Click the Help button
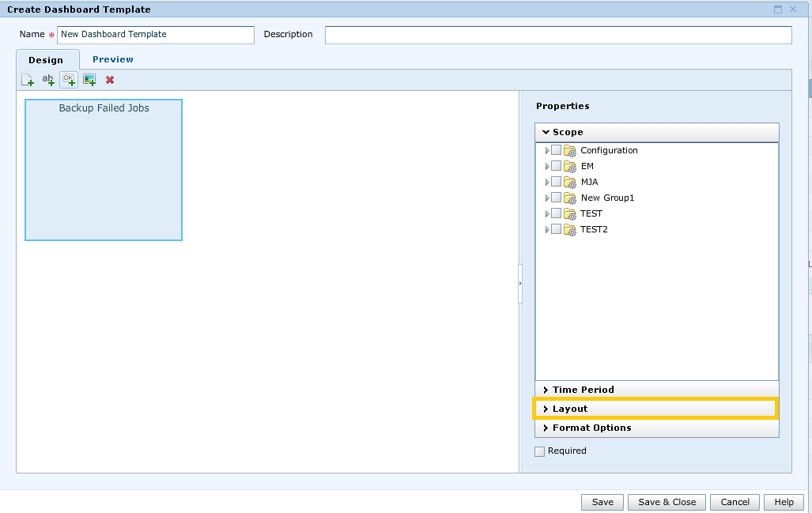This screenshot has height=513, width=812. [x=783, y=502]
